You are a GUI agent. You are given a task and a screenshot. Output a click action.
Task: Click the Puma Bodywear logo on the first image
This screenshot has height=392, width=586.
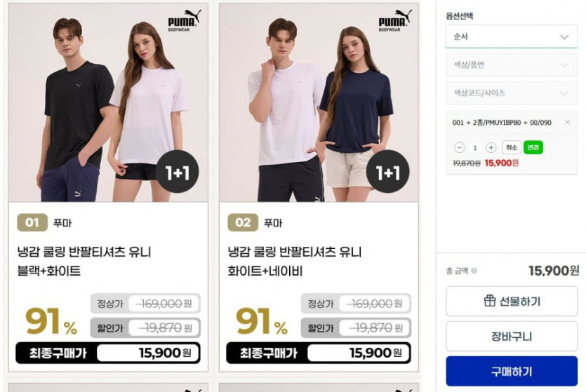coord(185,20)
